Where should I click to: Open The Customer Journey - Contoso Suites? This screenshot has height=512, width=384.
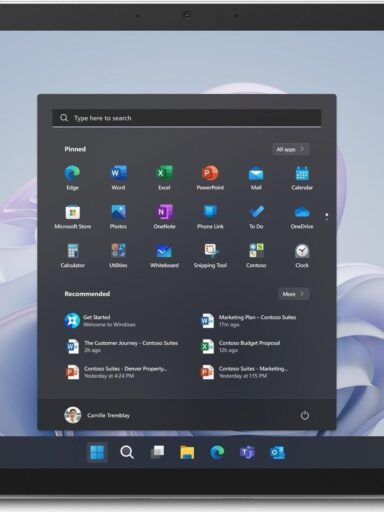click(x=122, y=346)
